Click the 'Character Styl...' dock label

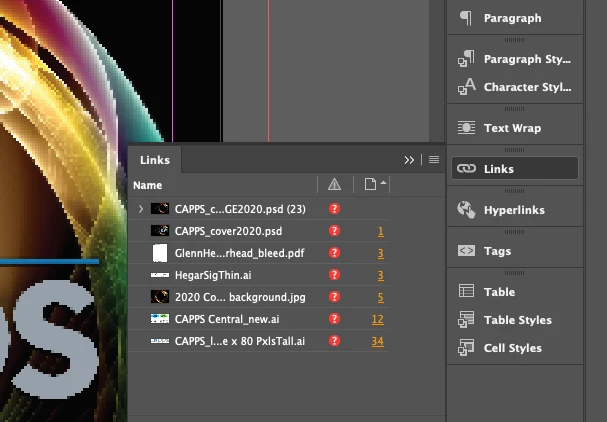(x=527, y=87)
